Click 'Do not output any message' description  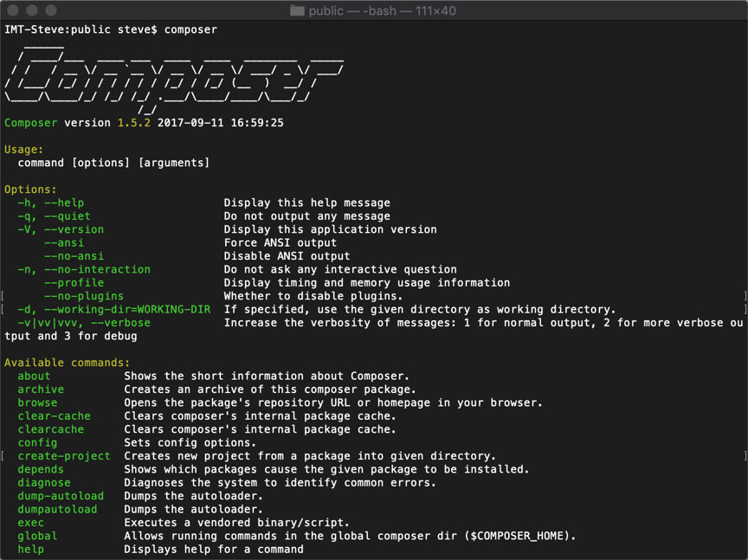[x=307, y=216]
